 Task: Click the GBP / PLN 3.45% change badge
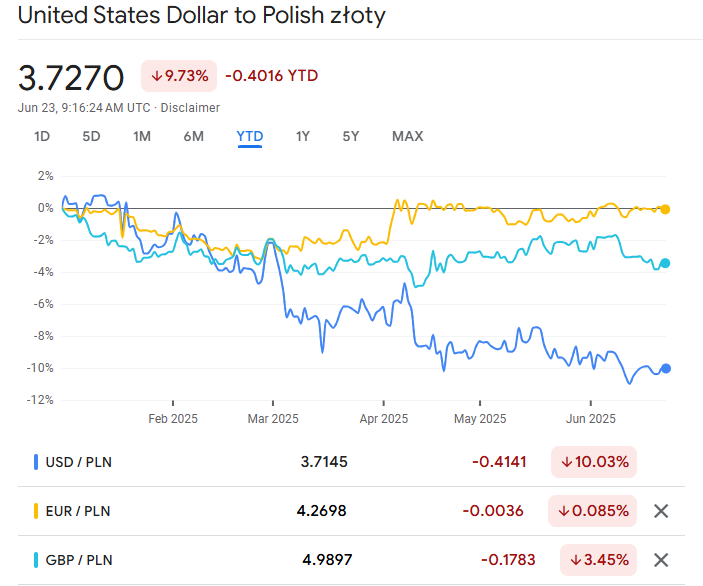(598, 560)
